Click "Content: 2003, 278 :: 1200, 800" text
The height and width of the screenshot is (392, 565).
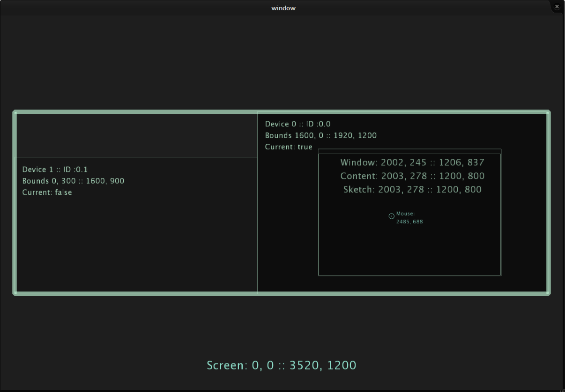pyautogui.click(x=412, y=176)
